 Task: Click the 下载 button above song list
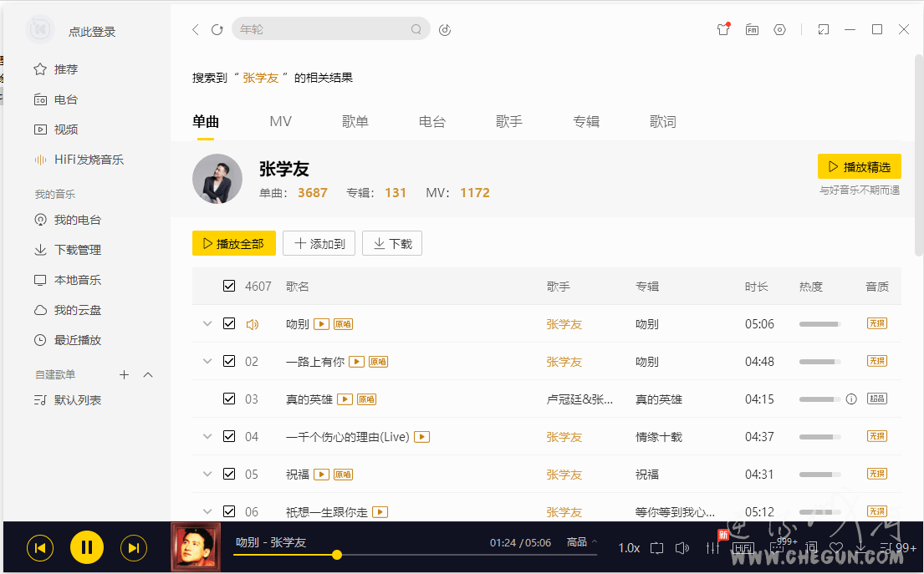click(392, 243)
